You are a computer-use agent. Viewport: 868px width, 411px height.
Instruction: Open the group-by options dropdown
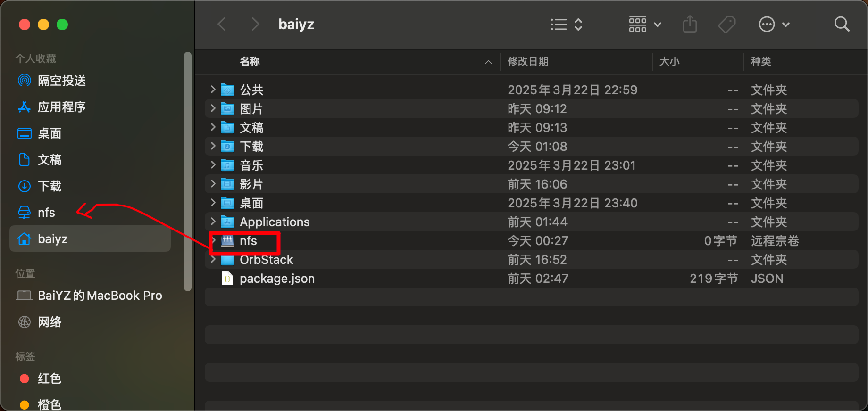click(644, 24)
